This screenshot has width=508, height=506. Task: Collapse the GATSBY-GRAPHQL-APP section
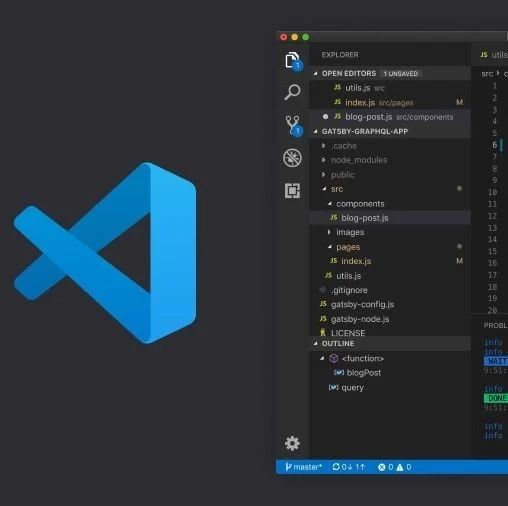[315, 131]
